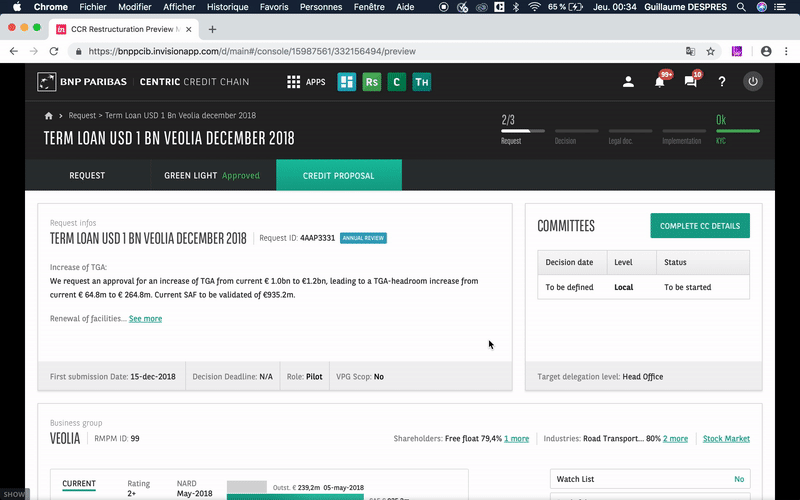The width and height of the screenshot is (800, 500).
Task: Expand industries with 2 more link
Action: pos(675,438)
